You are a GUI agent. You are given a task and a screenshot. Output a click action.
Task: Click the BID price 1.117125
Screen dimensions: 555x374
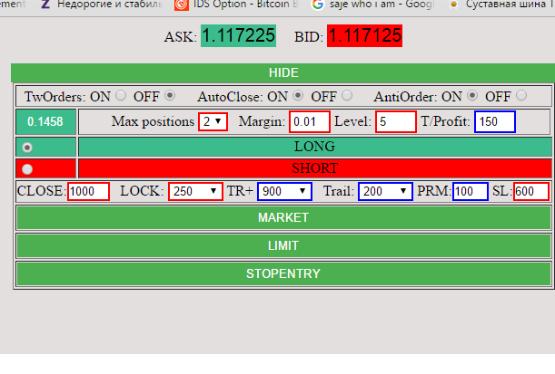coord(365,36)
